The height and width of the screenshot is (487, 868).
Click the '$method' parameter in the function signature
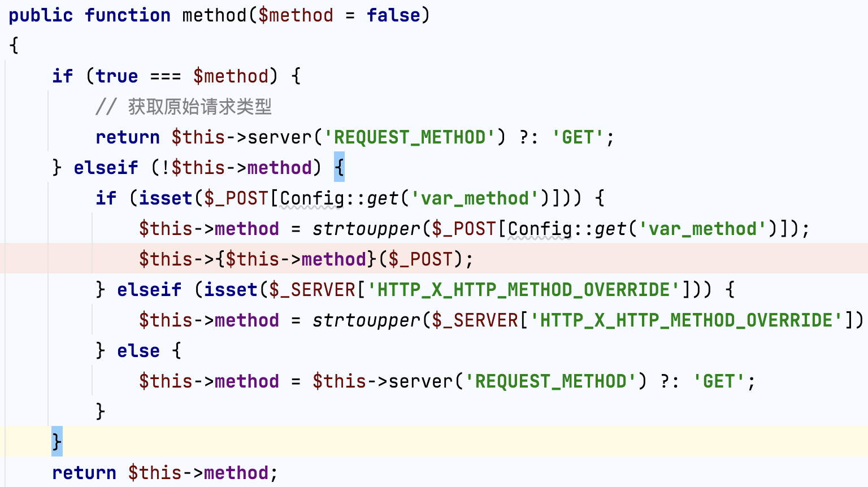click(296, 15)
